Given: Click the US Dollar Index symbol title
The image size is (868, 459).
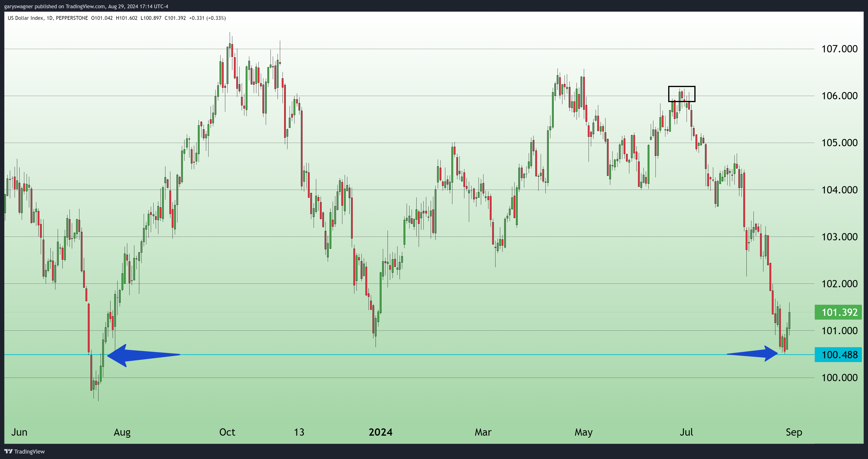Looking at the screenshot, I should (x=26, y=18).
